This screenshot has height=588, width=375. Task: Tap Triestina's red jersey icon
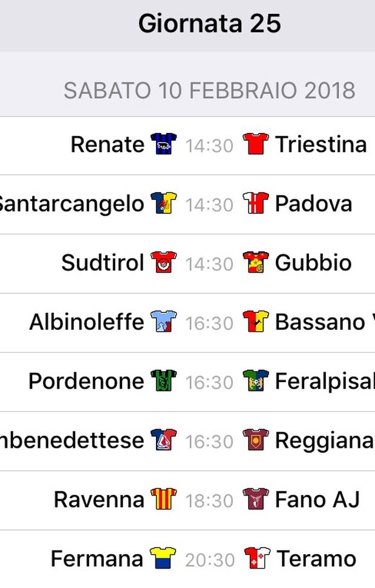(256, 144)
